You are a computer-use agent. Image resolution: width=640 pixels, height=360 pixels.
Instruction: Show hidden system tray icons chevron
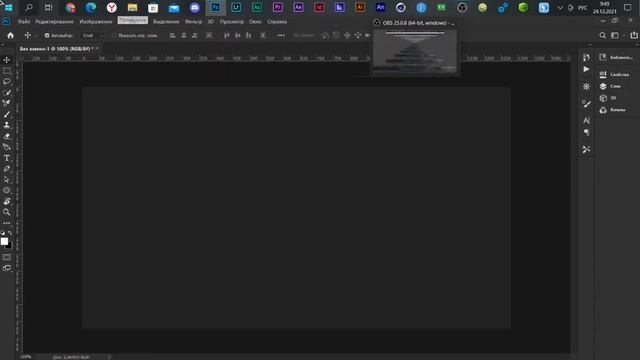[x=560, y=8]
